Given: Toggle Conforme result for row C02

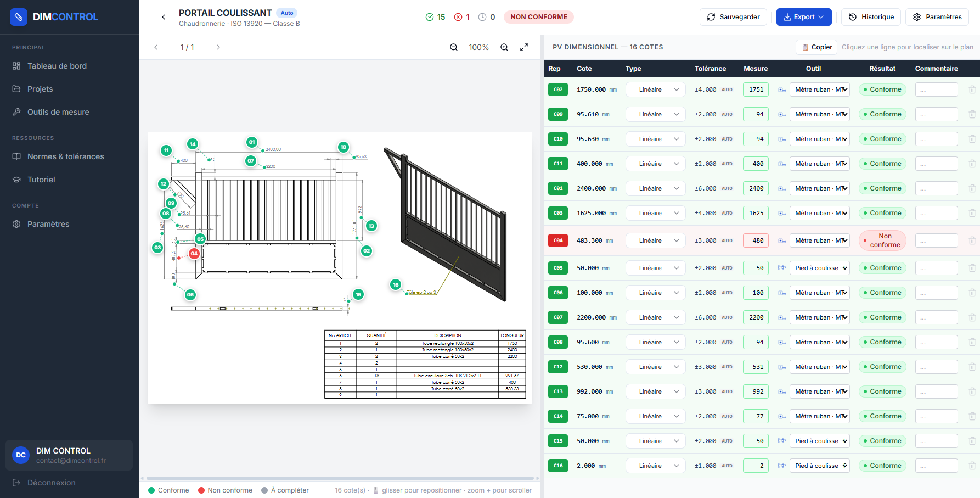Looking at the screenshot, I should 882,89.
